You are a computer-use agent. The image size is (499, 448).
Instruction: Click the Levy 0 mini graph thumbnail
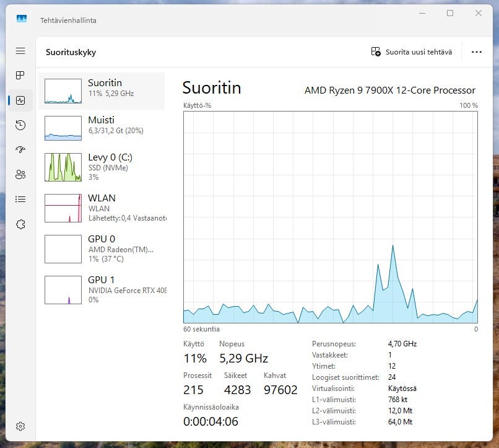pyautogui.click(x=63, y=167)
